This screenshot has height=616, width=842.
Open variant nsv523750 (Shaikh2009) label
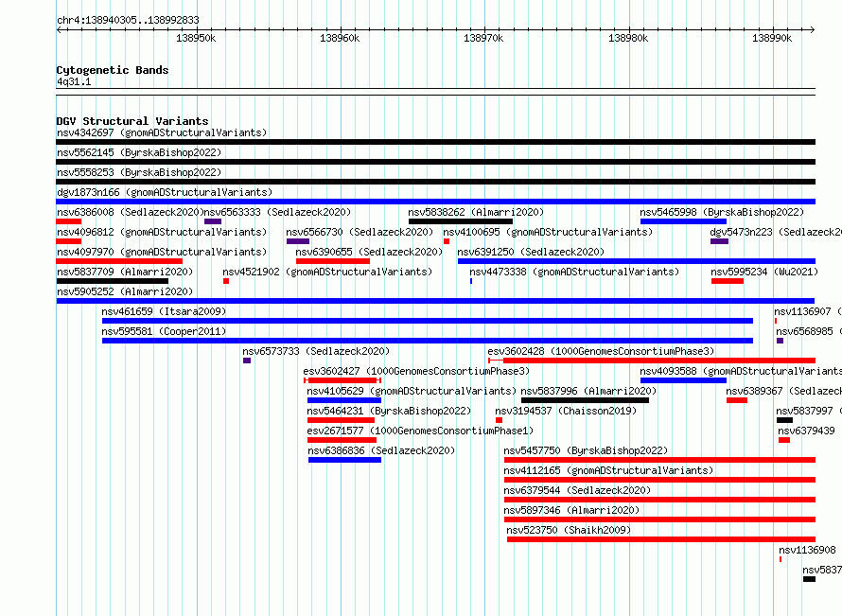(x=569, y=530)
